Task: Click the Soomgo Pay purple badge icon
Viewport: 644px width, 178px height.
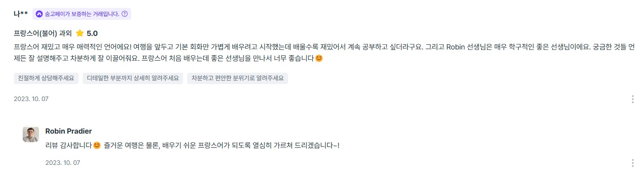Action: point(39,14)
